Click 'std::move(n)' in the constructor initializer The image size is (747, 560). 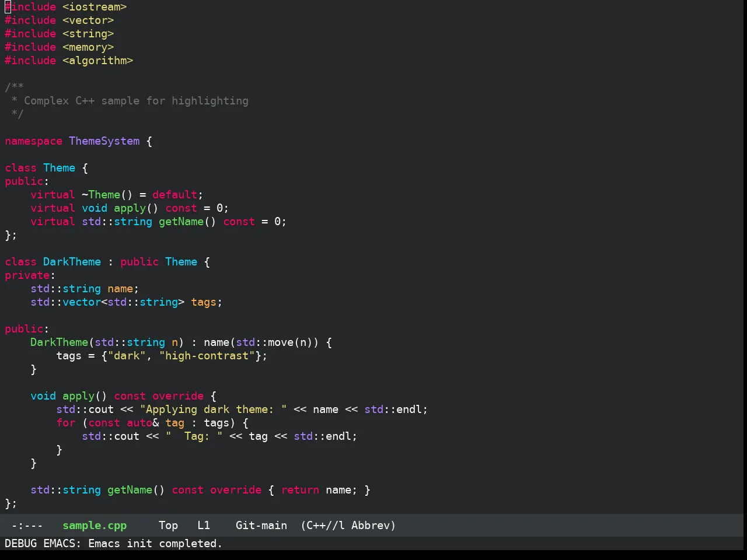point(274,342)
